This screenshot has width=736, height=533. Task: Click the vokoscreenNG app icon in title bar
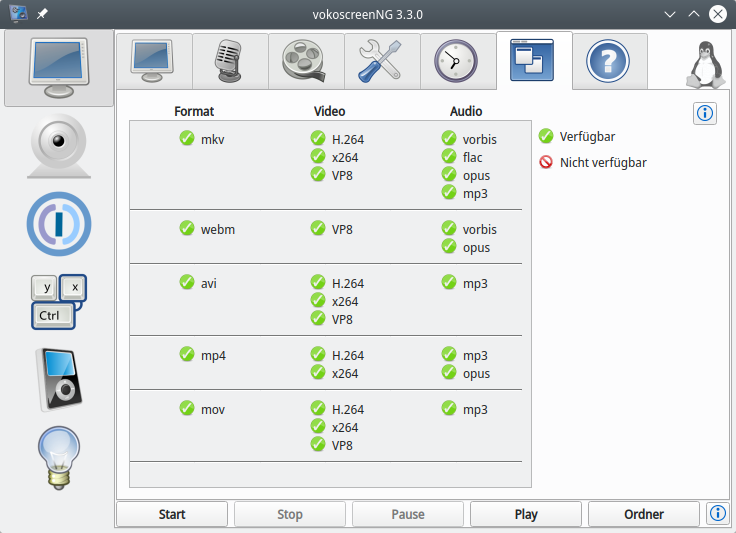18,14
